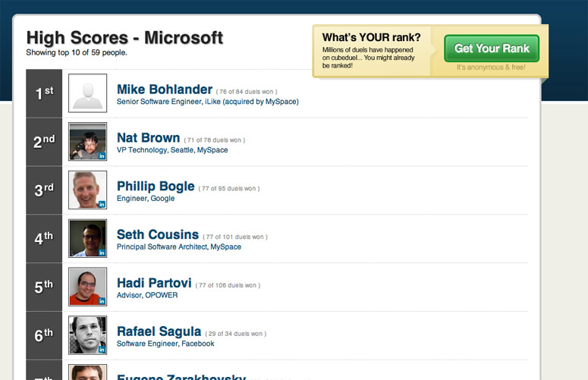Viewport: 588px width, 380px height.
Task: Open Hadi Partovi's profile name link
Action: pos(154,284)
